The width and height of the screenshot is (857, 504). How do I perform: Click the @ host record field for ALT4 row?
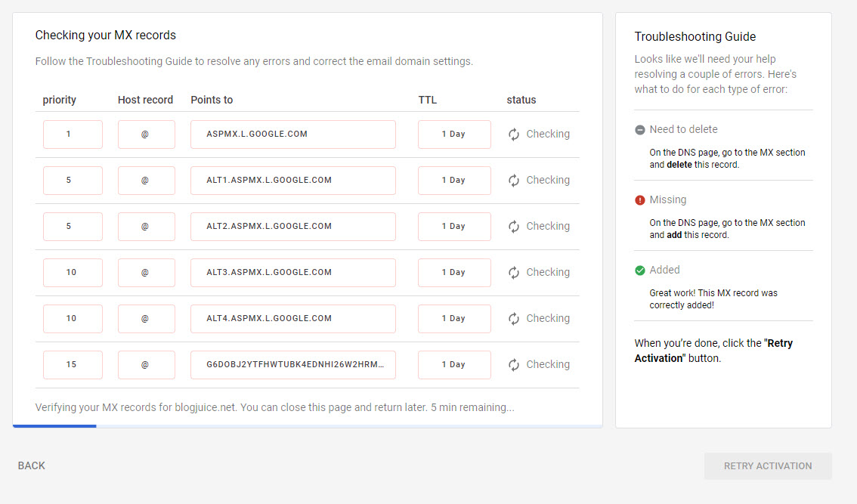(147, 319)
